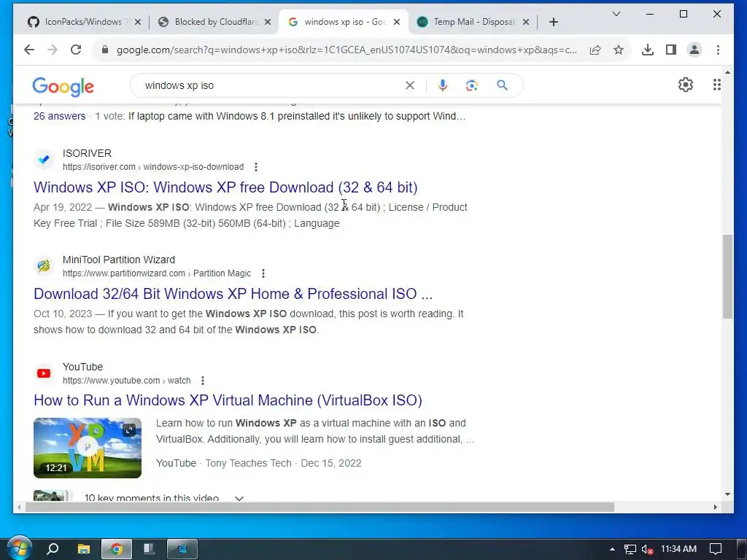Screen dimensions: 747x560
Task: Click the horizontal scrollbar thumb
Action: coord(320,507)
